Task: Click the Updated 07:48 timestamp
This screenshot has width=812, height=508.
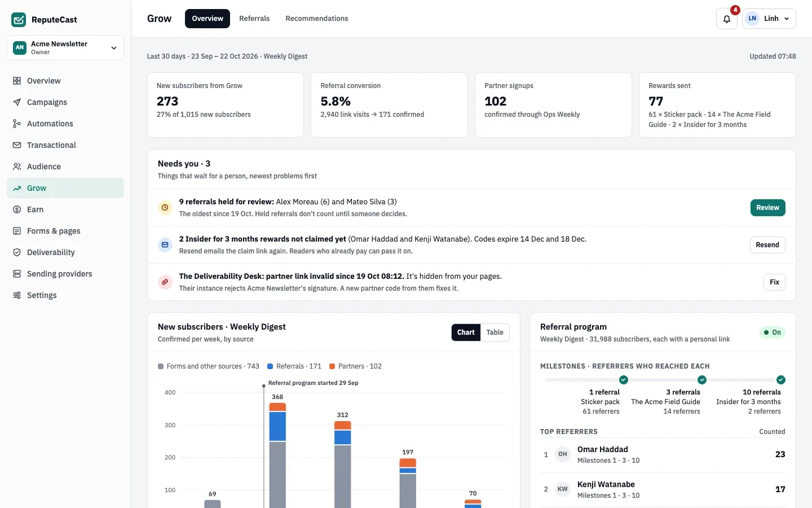Action: (x=773, y=56)
